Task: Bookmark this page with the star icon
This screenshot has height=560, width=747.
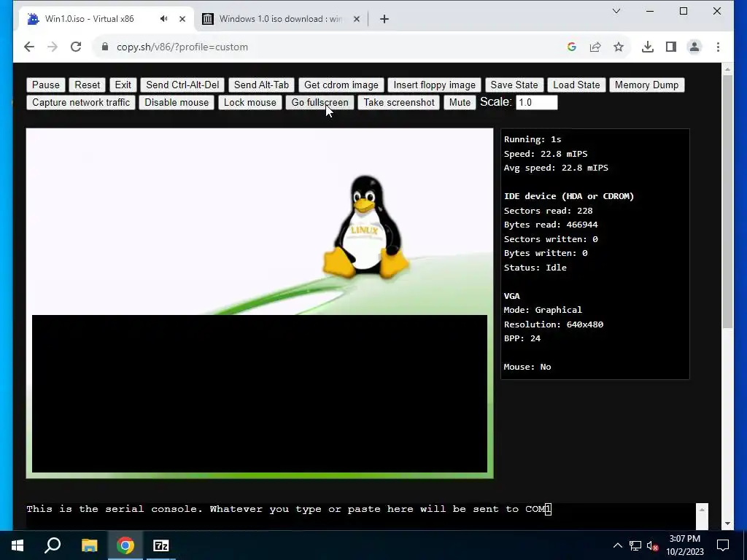Action: click(x=619, y=47)
